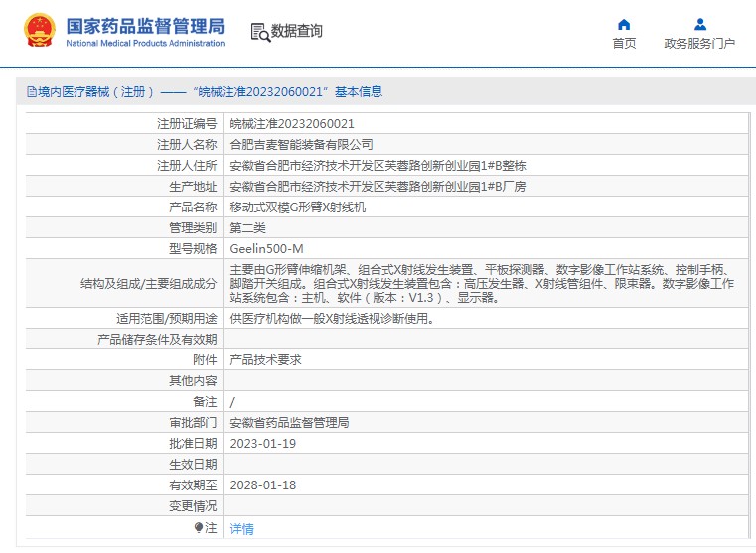Click National Medical Products Administration subtitle

[145, 43]
